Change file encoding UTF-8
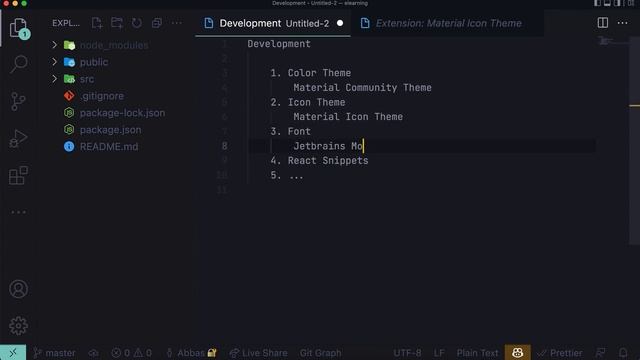This screenshot has width=640, height=360. (x=407, y=353)
